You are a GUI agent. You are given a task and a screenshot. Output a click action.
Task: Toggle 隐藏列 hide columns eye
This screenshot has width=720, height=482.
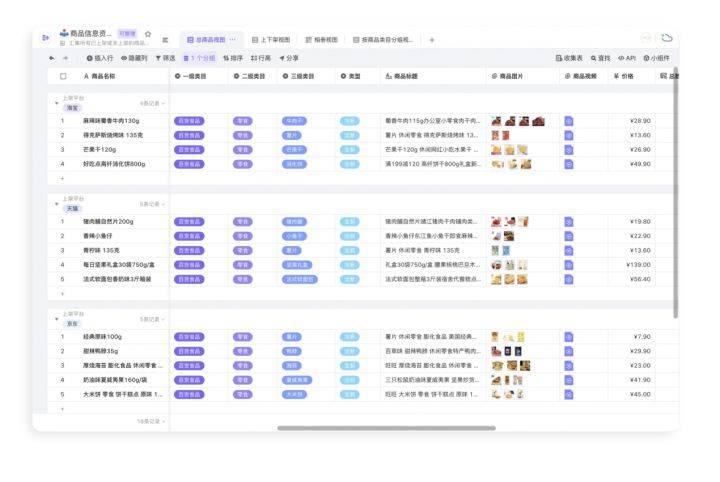[x=134, y=58]
